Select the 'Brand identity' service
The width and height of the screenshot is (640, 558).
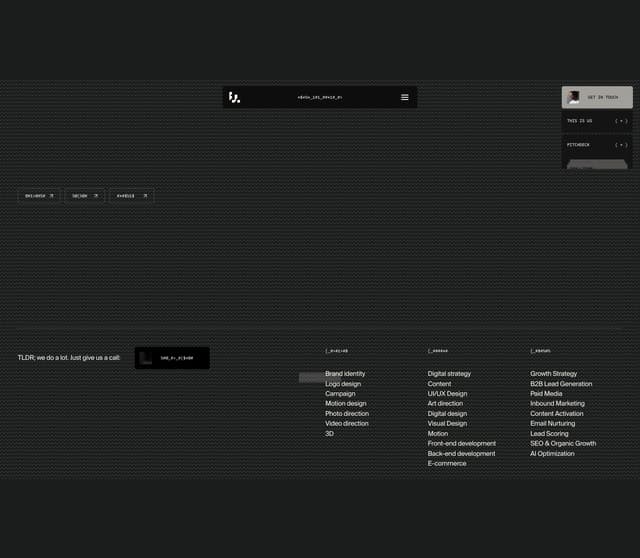(345, 373)
